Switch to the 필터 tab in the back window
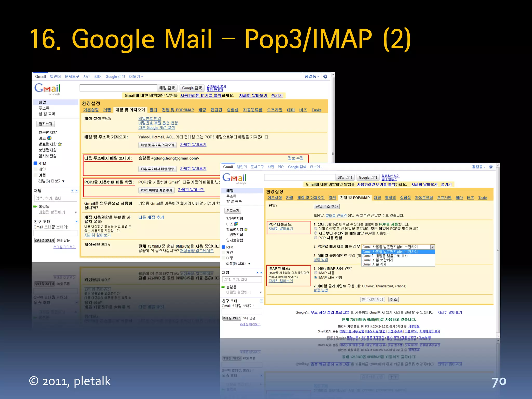 point(153,110)
